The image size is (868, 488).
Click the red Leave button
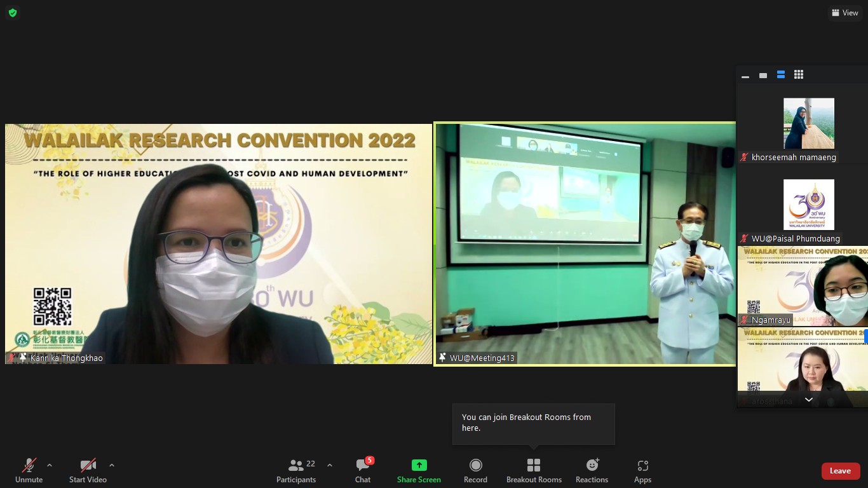click(840, 471)
